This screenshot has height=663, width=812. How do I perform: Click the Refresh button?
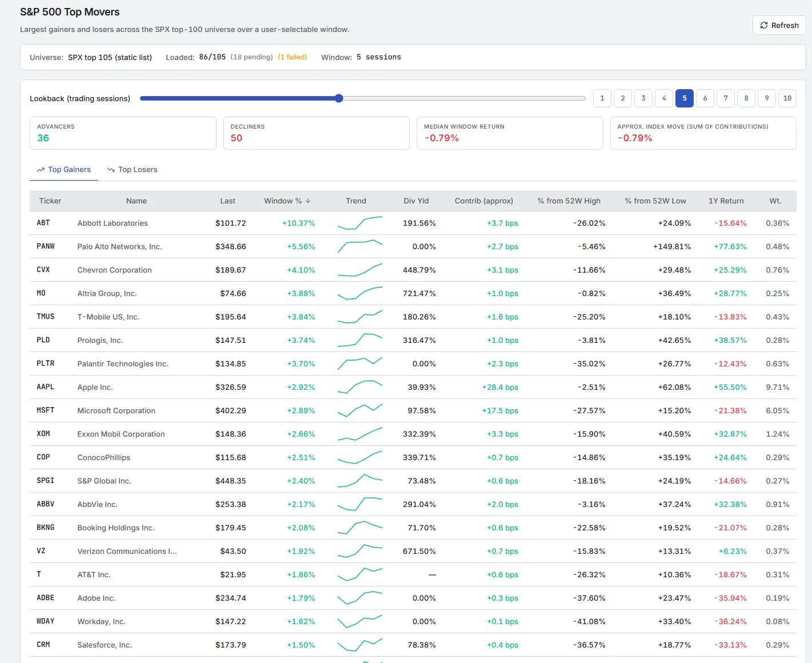pos(779,25)
